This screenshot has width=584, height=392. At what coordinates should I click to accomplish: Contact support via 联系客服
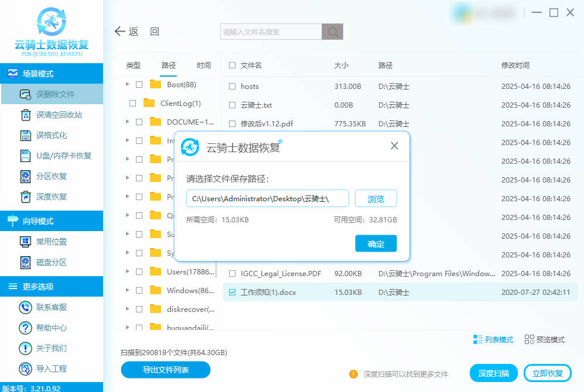52,307
